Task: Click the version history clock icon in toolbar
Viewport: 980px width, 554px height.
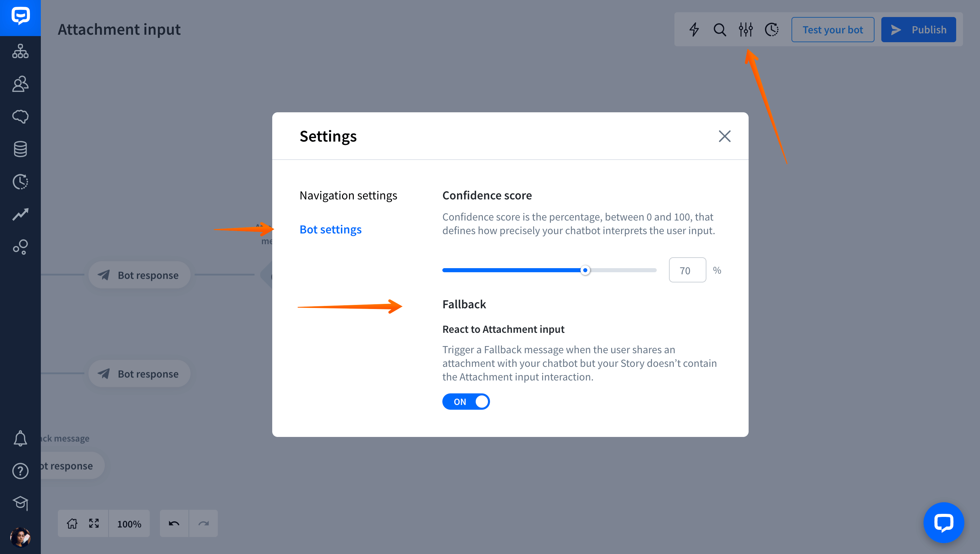Action: [771, 29]
